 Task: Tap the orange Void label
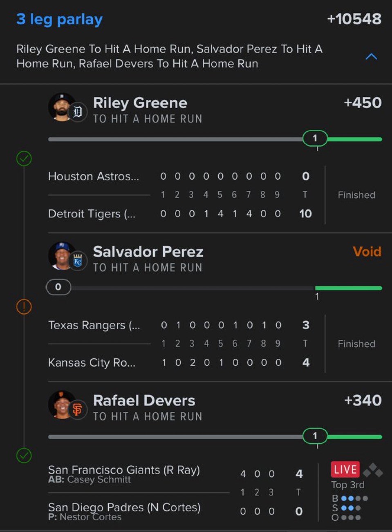[367, 251]
